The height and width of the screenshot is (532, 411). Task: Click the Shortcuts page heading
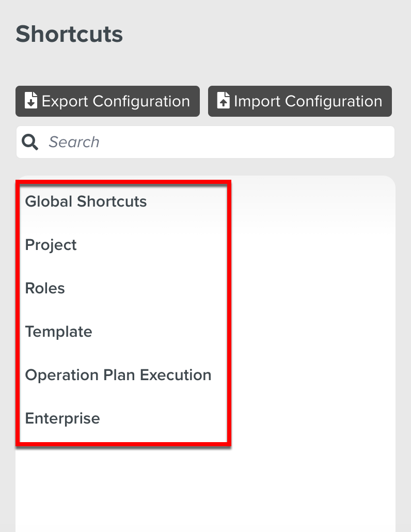[69, 34]
